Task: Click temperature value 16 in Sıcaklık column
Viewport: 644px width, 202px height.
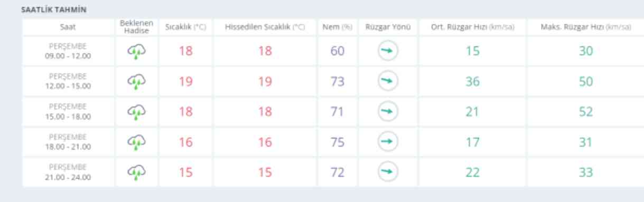Action: [x=185, y=142]
